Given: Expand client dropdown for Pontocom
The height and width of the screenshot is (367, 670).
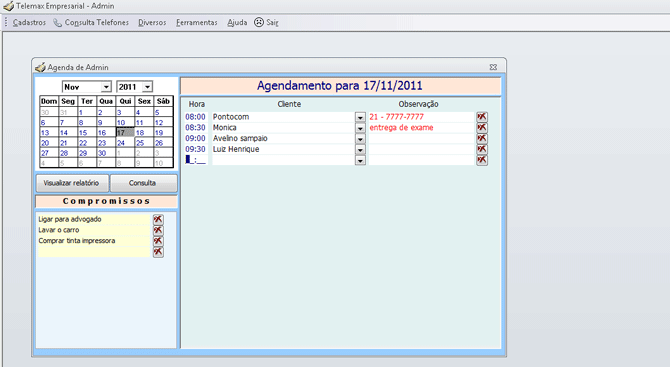Looking at the screenshot, I should click(360, 117).
